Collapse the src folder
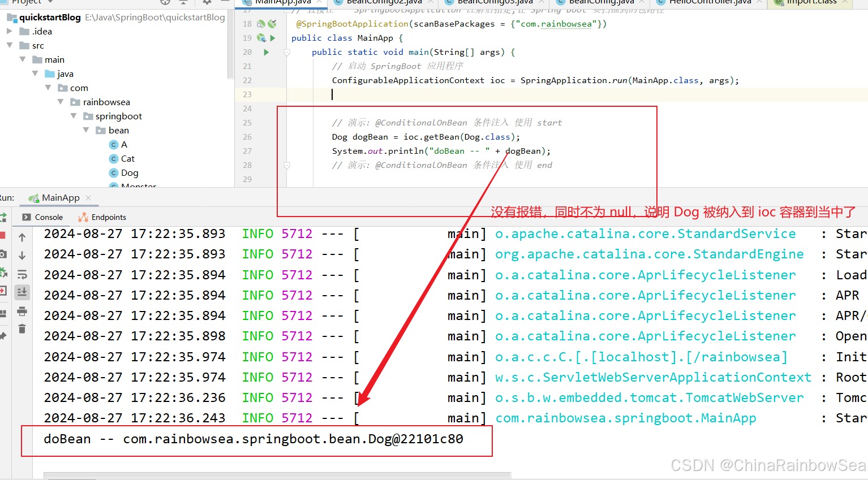The height and width of the screenshot is (480, 868). (x=9, y=45)
